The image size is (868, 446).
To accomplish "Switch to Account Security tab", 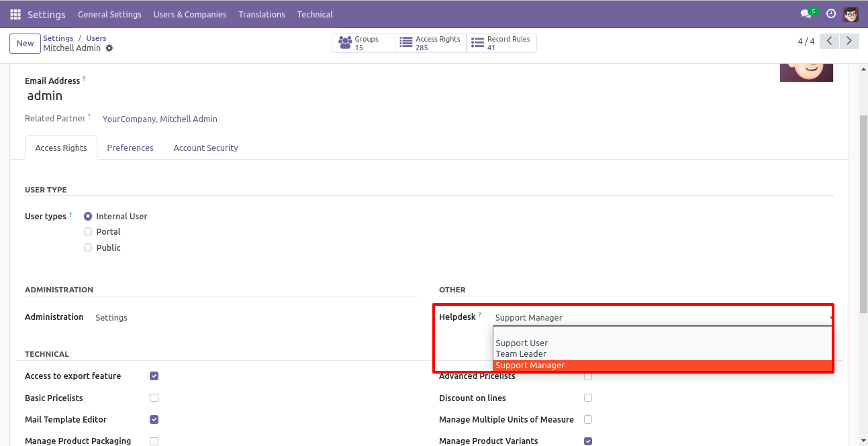I will 205,148.
